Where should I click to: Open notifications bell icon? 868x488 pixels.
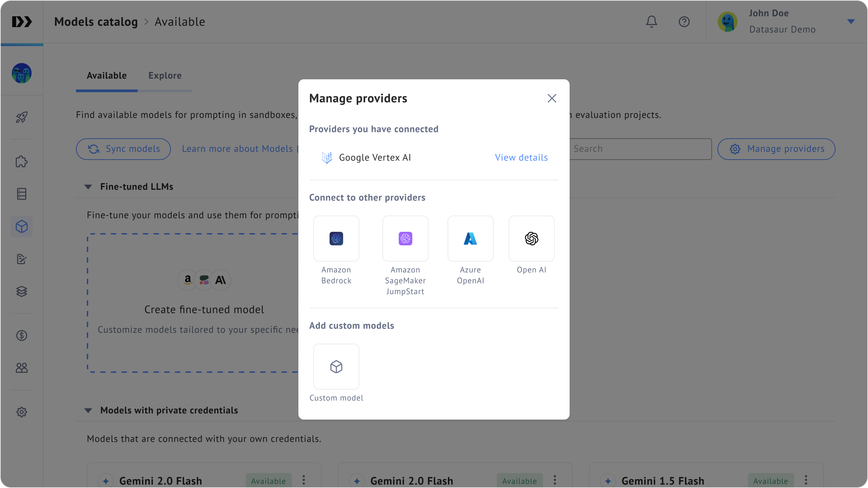tap(651, 22)
